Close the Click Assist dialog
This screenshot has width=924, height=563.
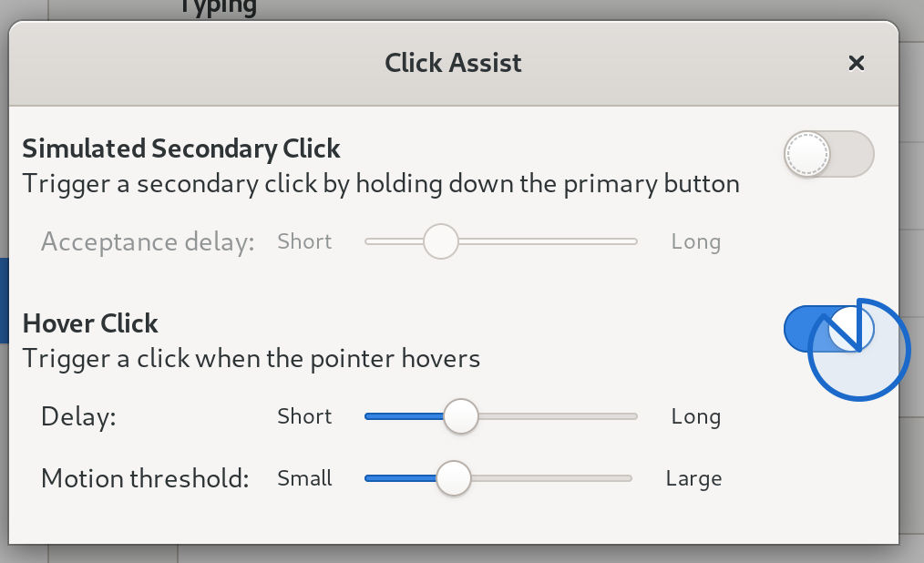click(857, 63)
